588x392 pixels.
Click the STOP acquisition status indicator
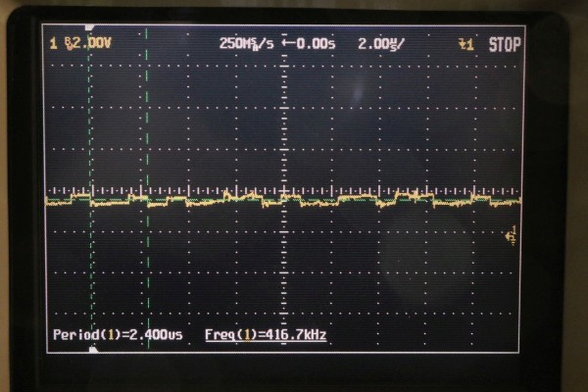tap(506, 44)
